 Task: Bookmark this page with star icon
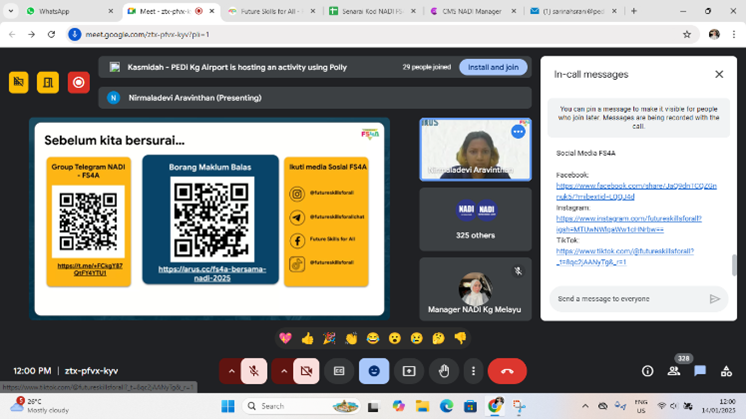[687, 34]
